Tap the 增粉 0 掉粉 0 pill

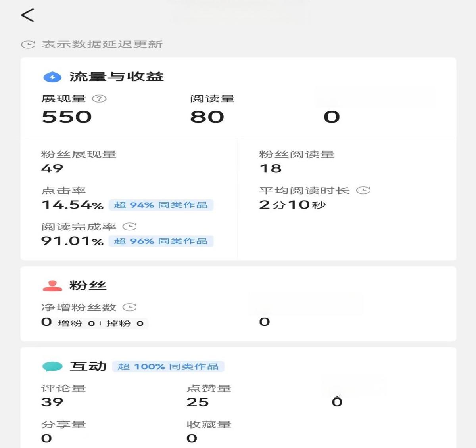point(101,324)
